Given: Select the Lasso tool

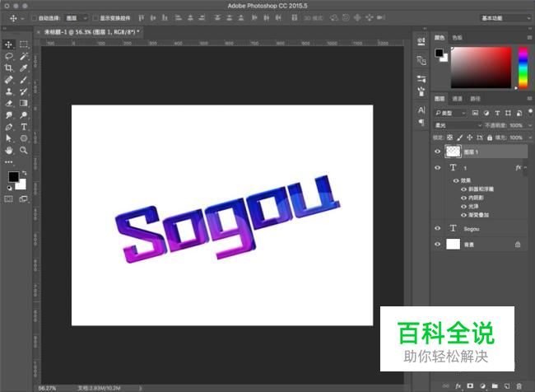Looking at the screenshot, I should pos(8,56).
